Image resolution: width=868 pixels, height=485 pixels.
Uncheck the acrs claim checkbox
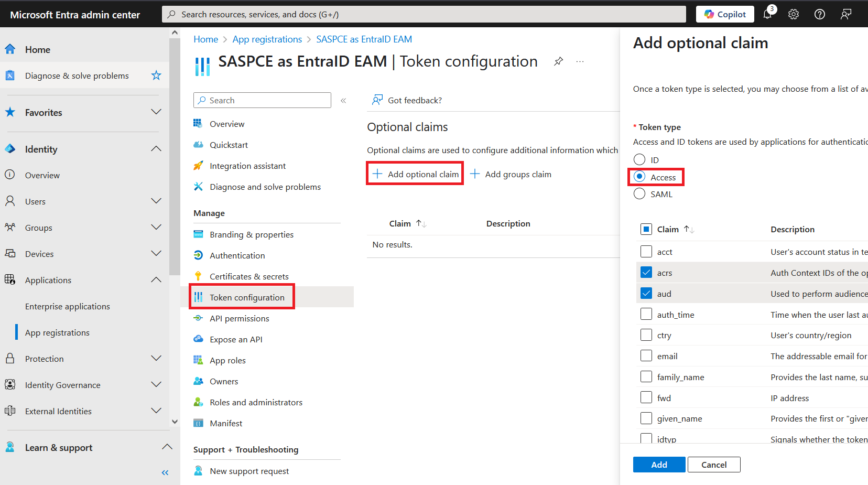click(646, 273)
